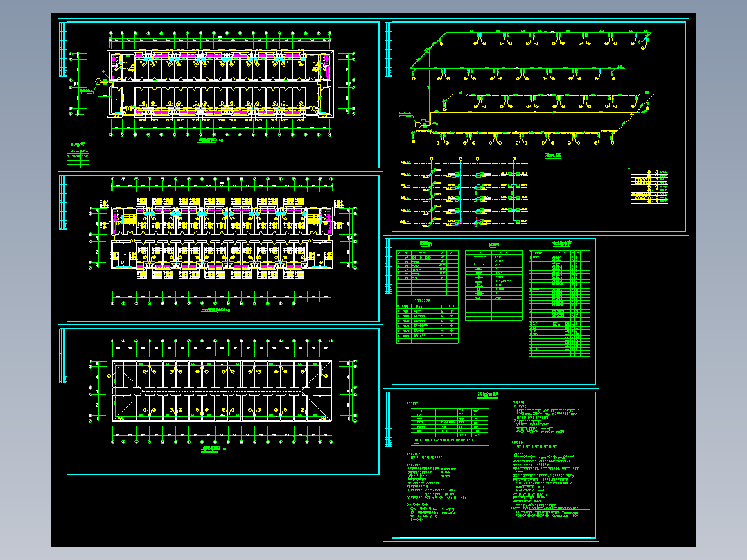Select the roof plan drawing with diagonal corners
Screen dimensions: 747x560
222,392
